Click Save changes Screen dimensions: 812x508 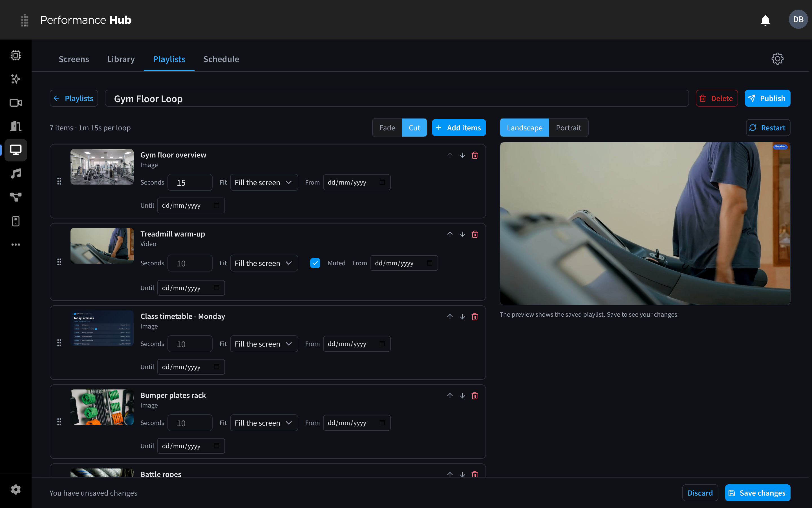(x=757, y=493)
